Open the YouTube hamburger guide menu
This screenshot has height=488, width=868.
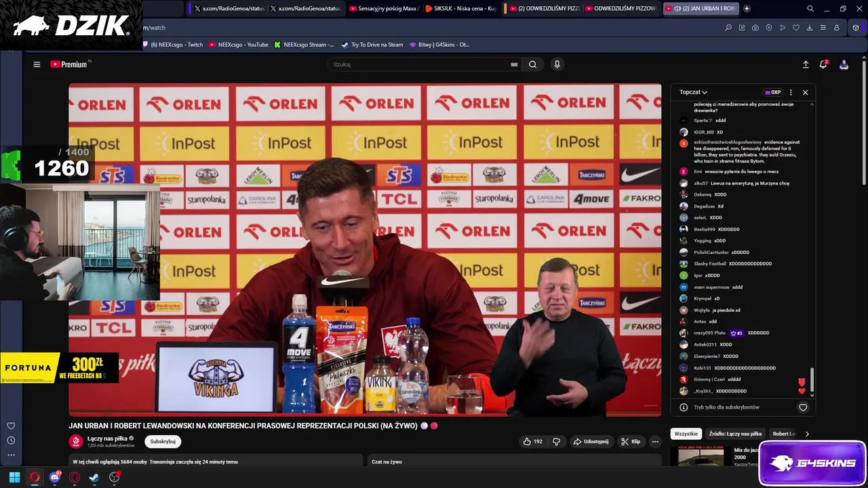pyautogui.click(x=37, y=64)
